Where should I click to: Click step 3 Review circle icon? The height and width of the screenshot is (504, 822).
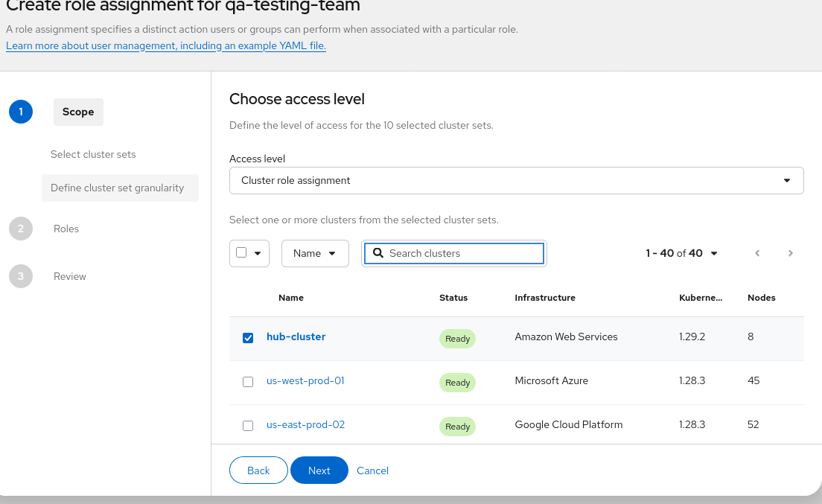[x=21, y=276]
